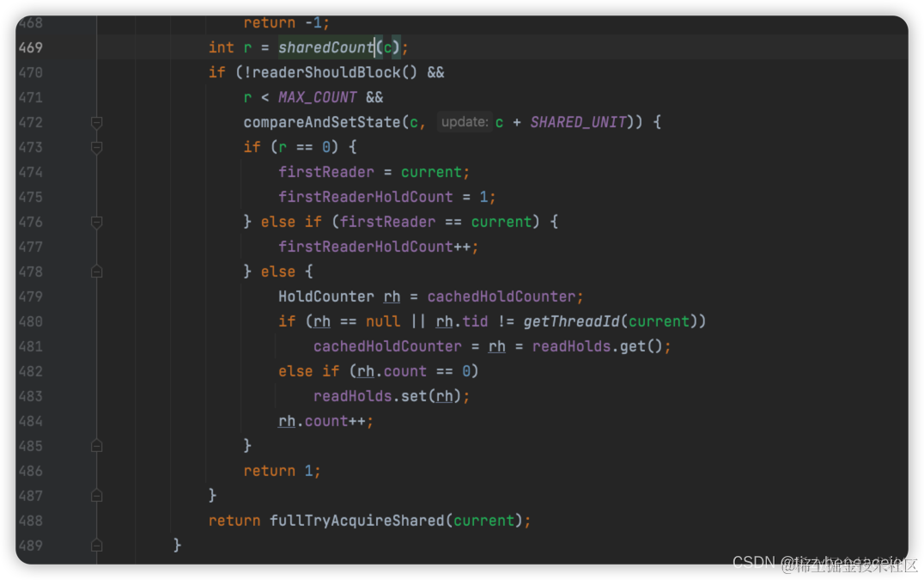This screenshot has width=924, height=580.
Task: Click line number 469 in the gutter
Action: pyautogui.click(x=31, y=48)
